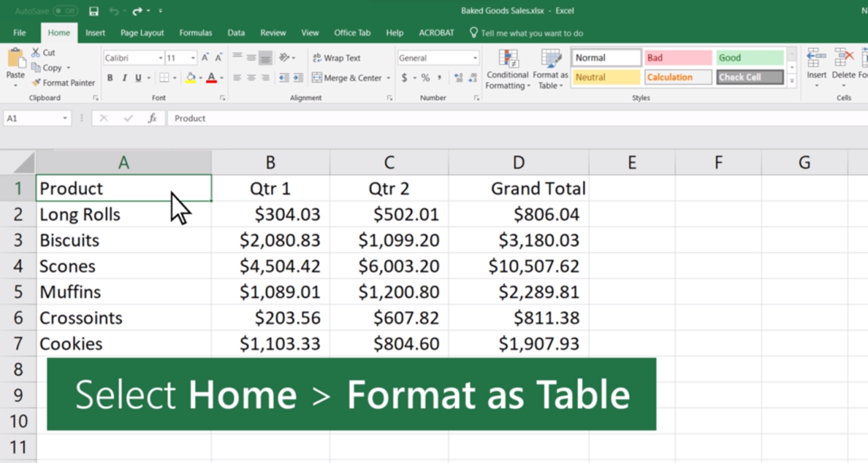Viewport: 868px width, 463px height.
Task: Switch to the Insert tab
Action: pyautogui.click(x=95, y=33)
